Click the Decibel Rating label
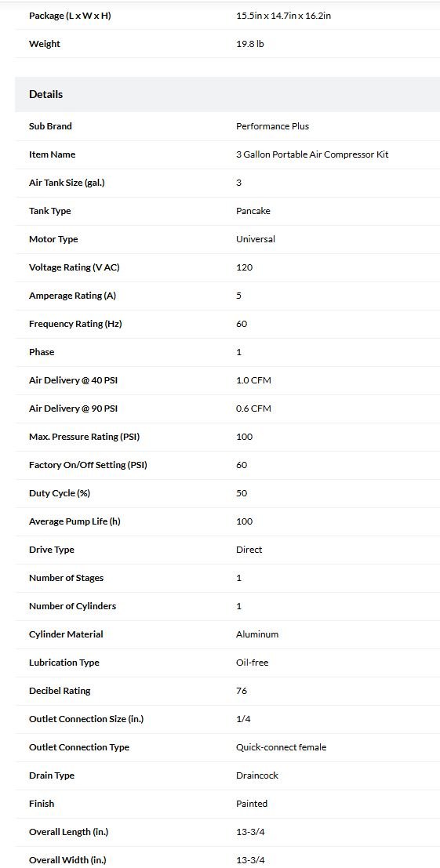Viewport: 440px width, 868px height. coord(60,691)
